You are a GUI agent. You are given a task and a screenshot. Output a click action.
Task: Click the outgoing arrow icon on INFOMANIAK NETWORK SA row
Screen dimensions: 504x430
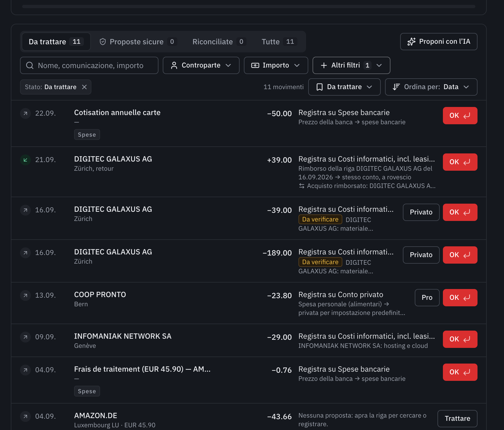tap(25, 337)
